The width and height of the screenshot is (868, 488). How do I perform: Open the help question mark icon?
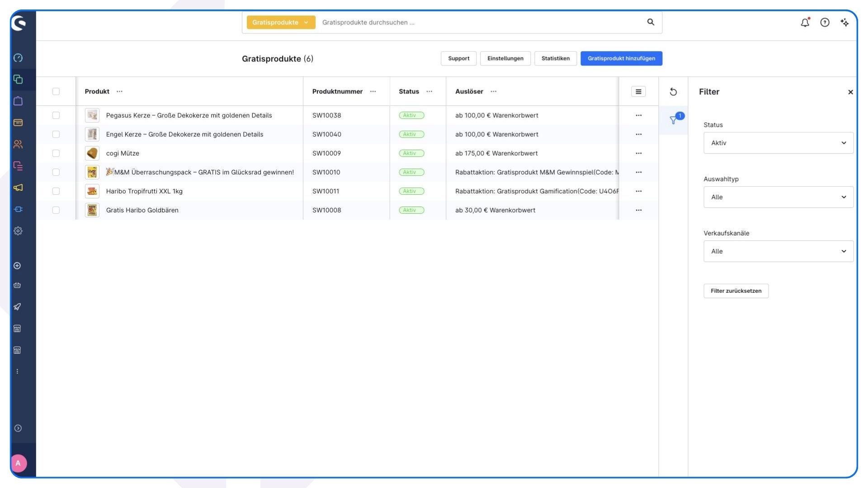pos(825,22)
